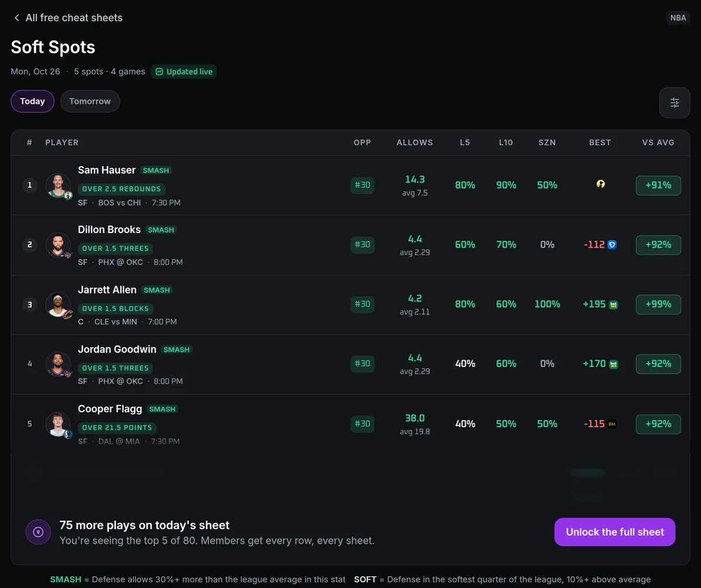Click the blue sportsbook icon beside -112

[612, 245]
